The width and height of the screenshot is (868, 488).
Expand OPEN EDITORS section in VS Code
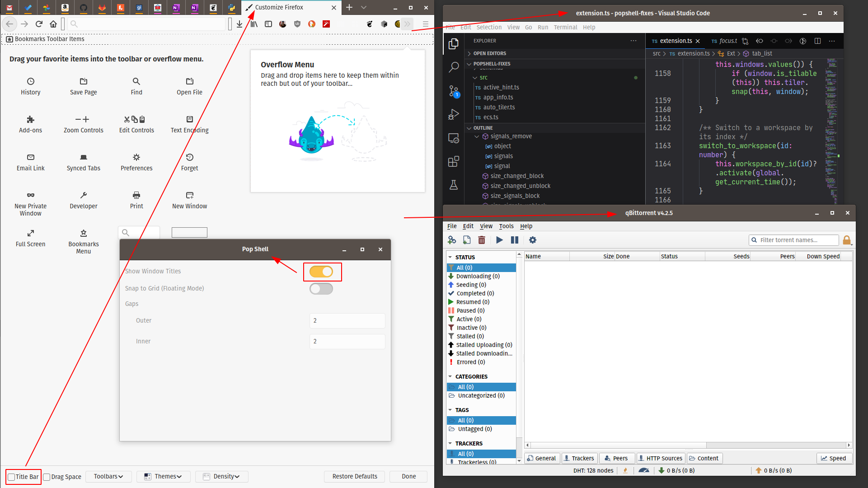(x=490, y=53)
